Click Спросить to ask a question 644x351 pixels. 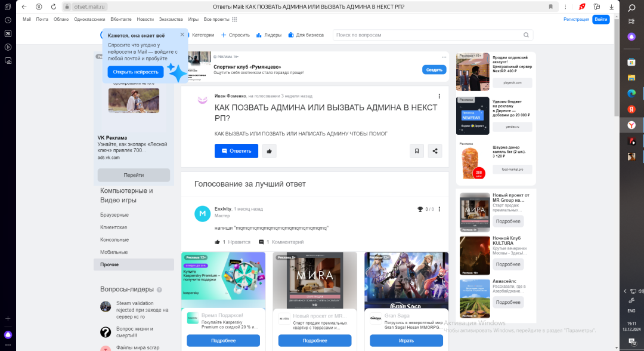tap(236, 35)
